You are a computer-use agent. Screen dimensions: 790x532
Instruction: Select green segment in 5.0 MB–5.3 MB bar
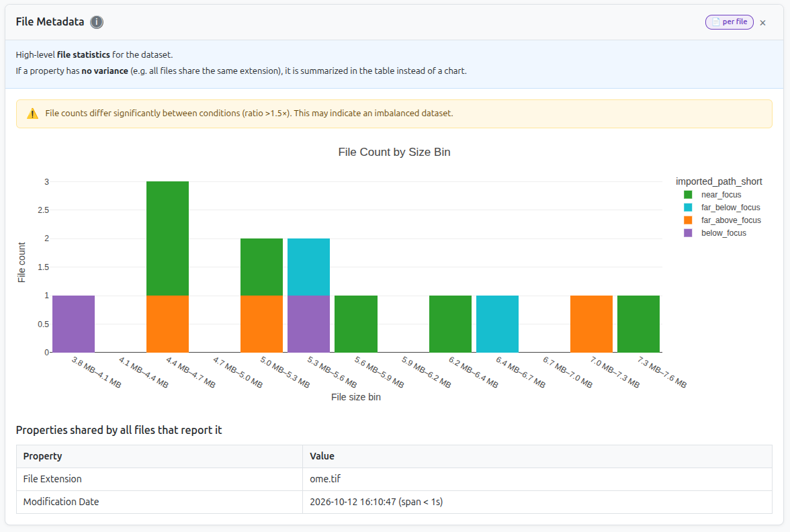tap(261, 267)
